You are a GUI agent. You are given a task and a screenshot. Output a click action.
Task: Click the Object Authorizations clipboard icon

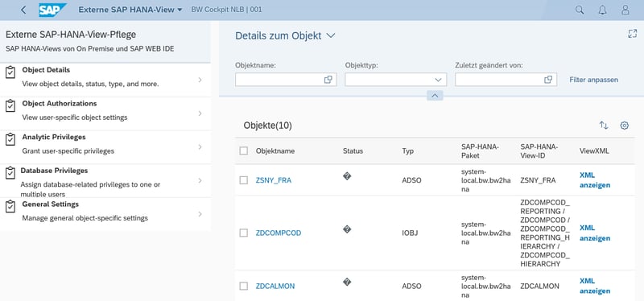[10, 106]
